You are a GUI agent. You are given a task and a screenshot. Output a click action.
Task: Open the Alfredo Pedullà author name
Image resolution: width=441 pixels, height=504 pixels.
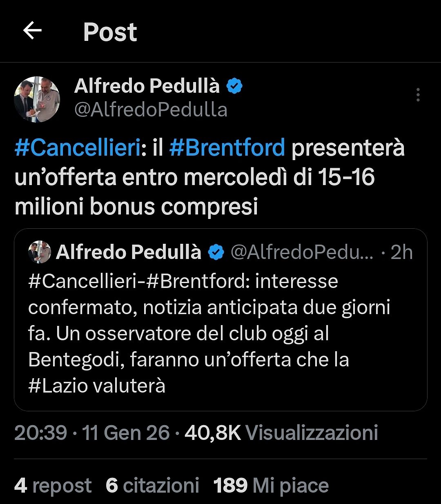pyautogui.click(x=147, y=86)
